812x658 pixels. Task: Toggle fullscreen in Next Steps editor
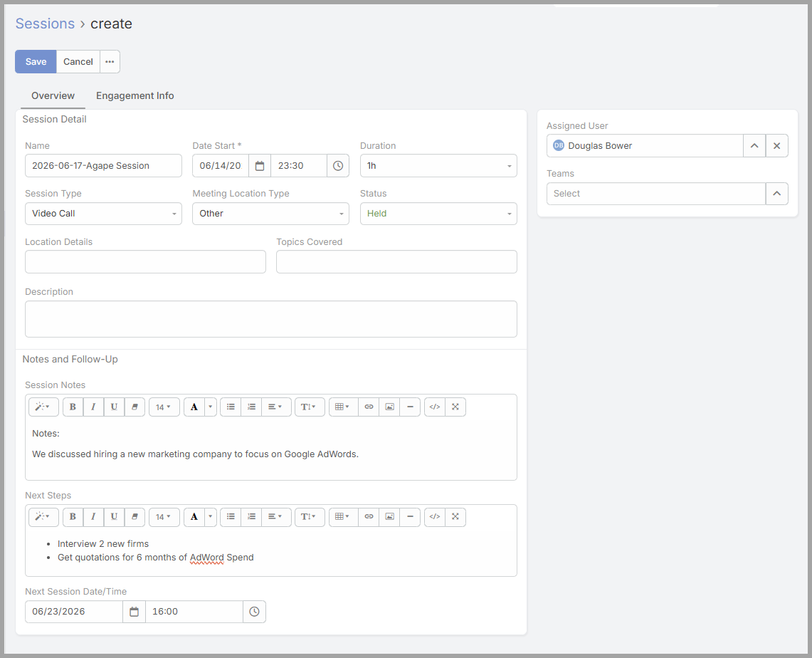(455, 516)
